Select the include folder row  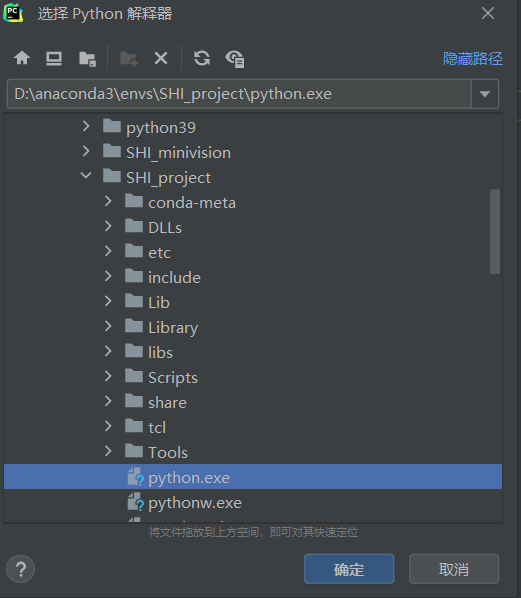tap(253, 278)
